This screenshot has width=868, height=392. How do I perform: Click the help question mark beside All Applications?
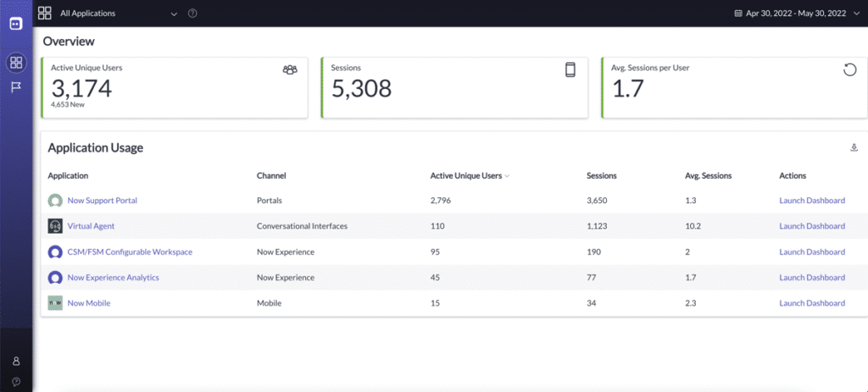192,14
